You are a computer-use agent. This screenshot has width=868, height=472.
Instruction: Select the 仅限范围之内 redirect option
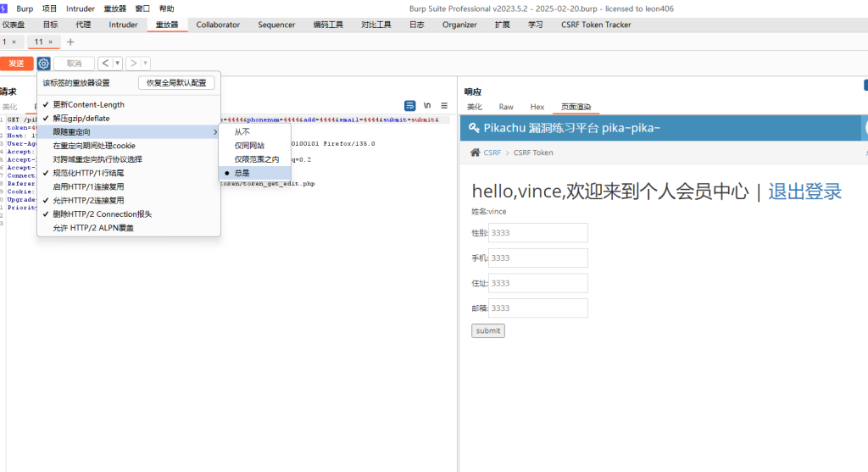coord(254,159)
